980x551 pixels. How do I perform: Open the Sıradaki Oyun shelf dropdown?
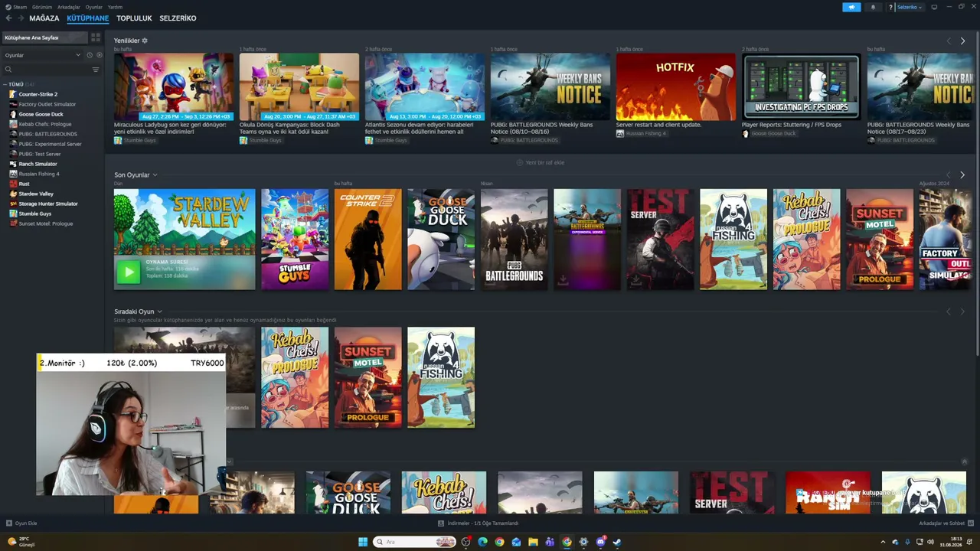pyautogui.click(x=159, y=312)
